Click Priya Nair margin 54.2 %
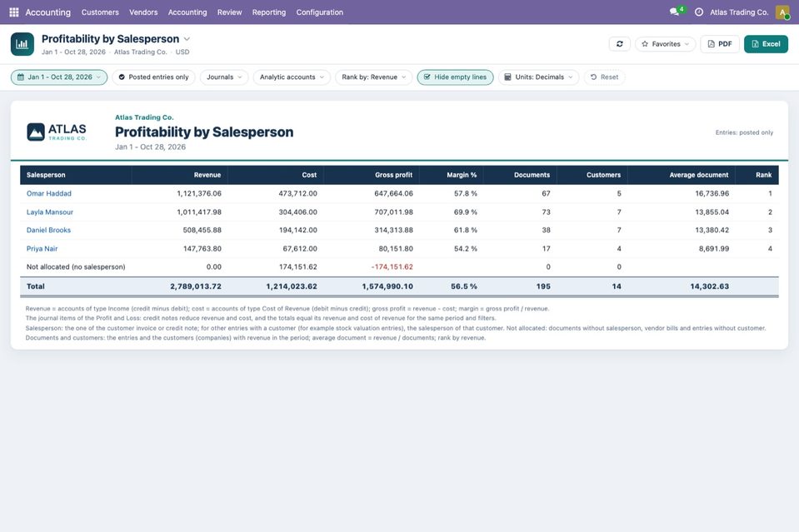The width and height of the screenshot is (799, 532). [466, 249]
